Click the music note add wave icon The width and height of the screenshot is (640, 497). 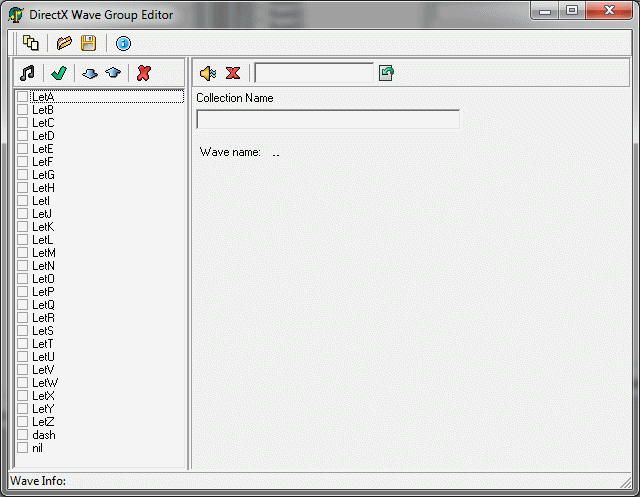(x=27, y=73)
